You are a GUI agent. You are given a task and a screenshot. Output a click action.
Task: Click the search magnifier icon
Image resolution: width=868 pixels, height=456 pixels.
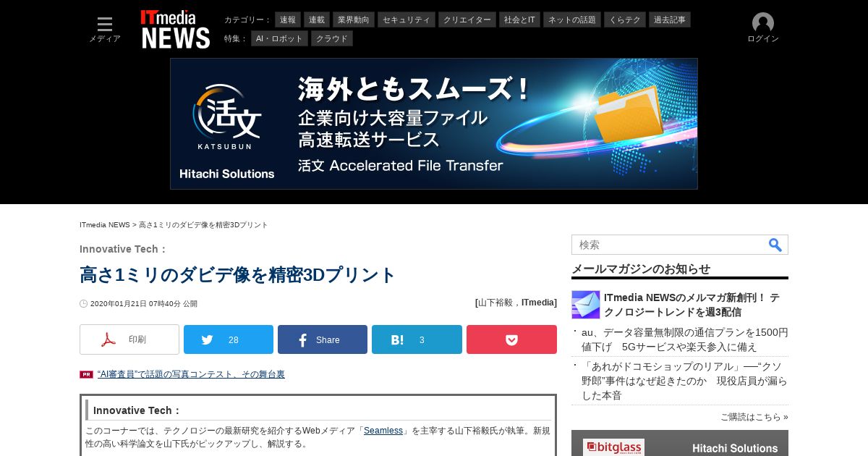(x=775, y=245)
